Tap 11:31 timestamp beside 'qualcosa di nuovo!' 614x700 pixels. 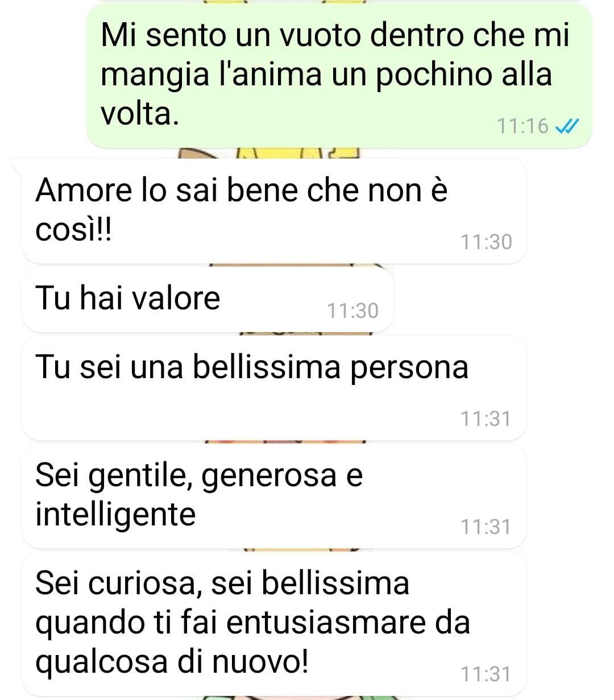coord(486,674)
